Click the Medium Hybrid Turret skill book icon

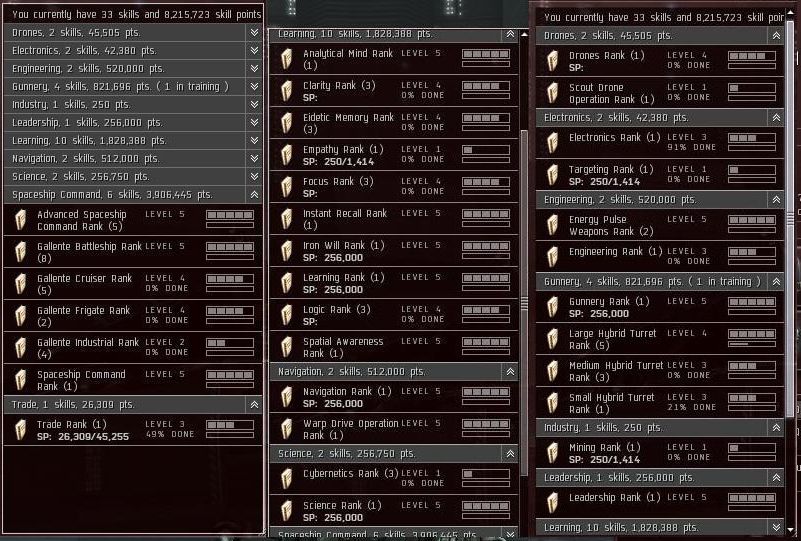point(553,371)
